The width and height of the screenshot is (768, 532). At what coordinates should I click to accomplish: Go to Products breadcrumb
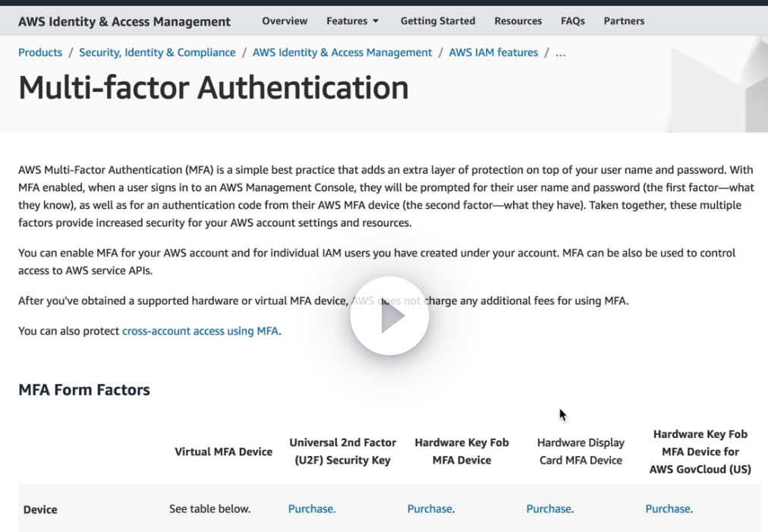pyautogui.click(x=40, y=52)
